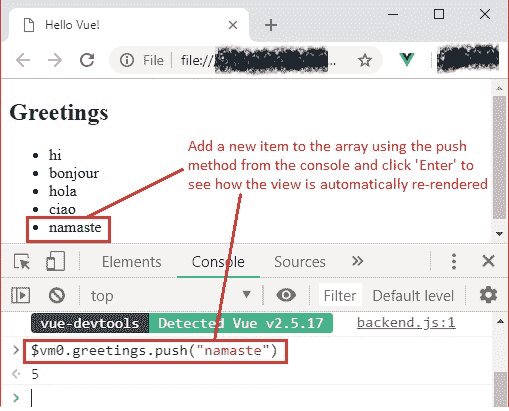
Task: Show more DevTools tabs chevron
Action: click(x=357, y=261)
